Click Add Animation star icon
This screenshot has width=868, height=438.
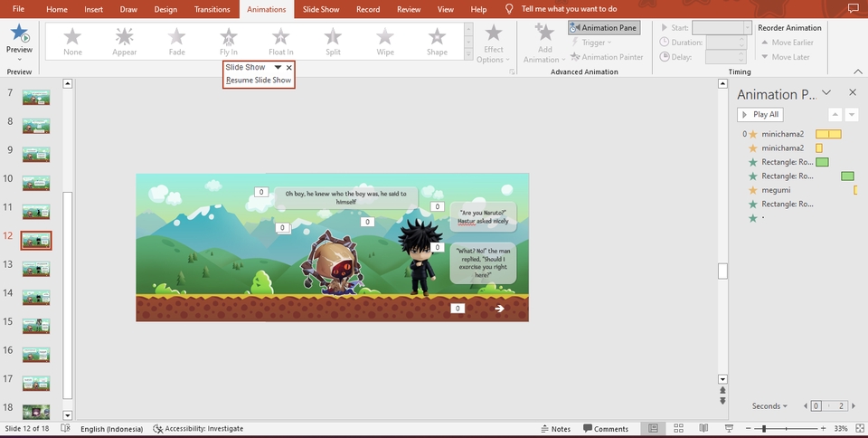(x=544, y=32)
